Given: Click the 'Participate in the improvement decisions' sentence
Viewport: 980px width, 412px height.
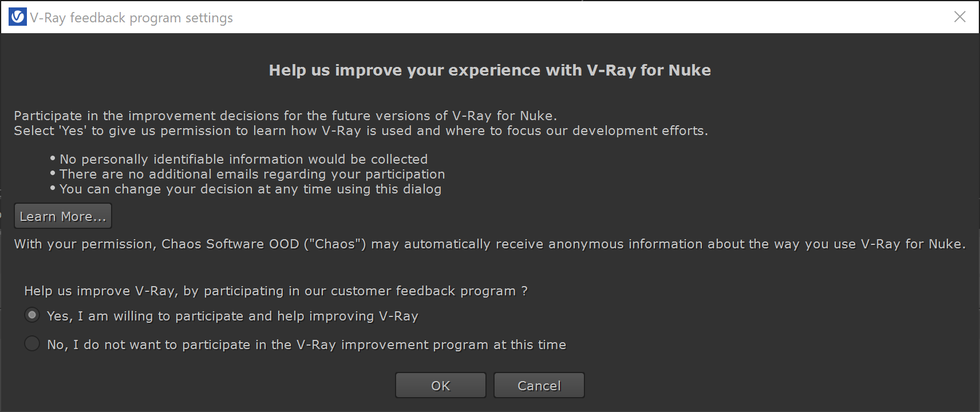Looking at the screenshot, I should 285,116.
